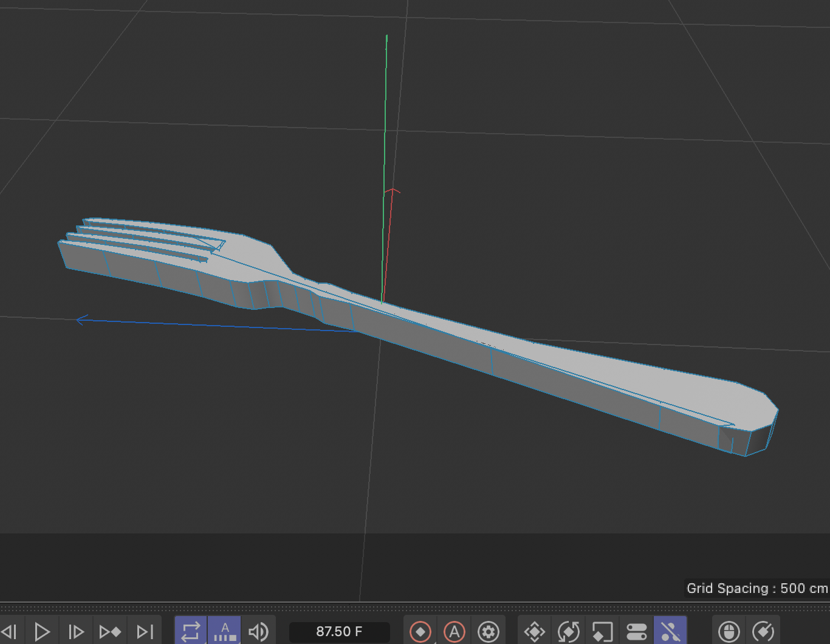Image resolution: width=830 pixels, height=644 pixels.
Task: Toggle position keyframe recording icon
Action: click(535, 632)
